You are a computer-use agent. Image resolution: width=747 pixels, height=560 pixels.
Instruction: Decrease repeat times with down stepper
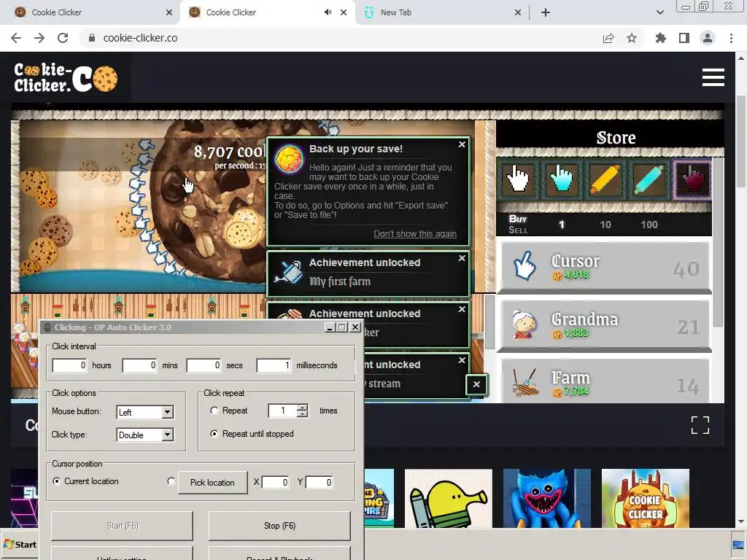tap(302, 414)
